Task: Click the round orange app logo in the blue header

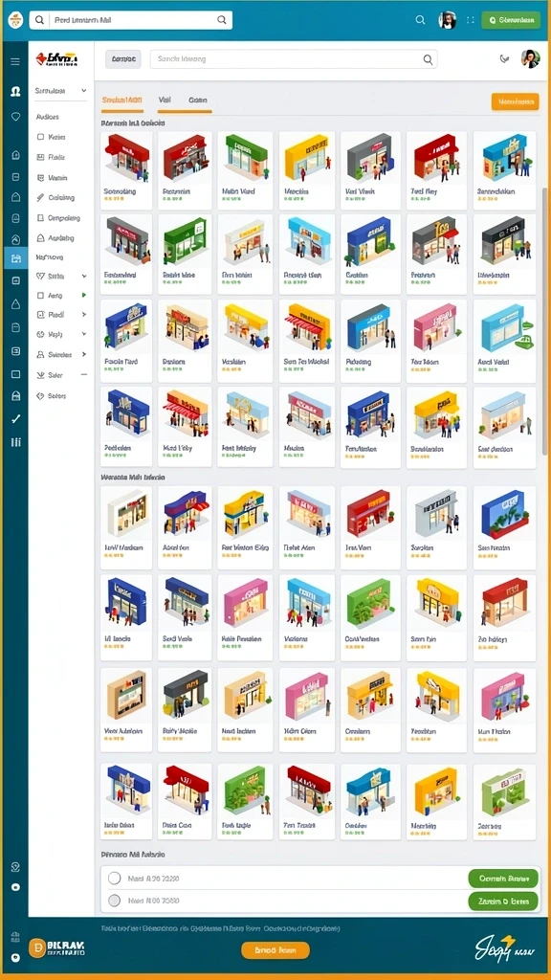Action: click(x=15, y=20)
